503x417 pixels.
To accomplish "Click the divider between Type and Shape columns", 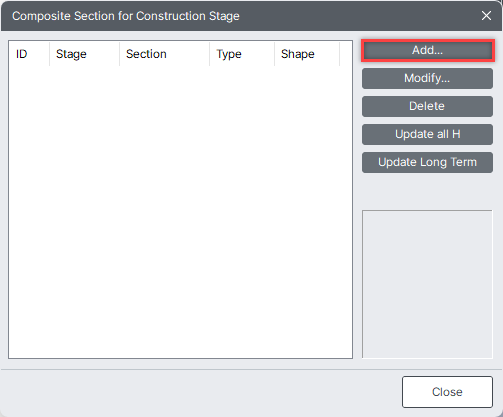I will click(274, 54).
